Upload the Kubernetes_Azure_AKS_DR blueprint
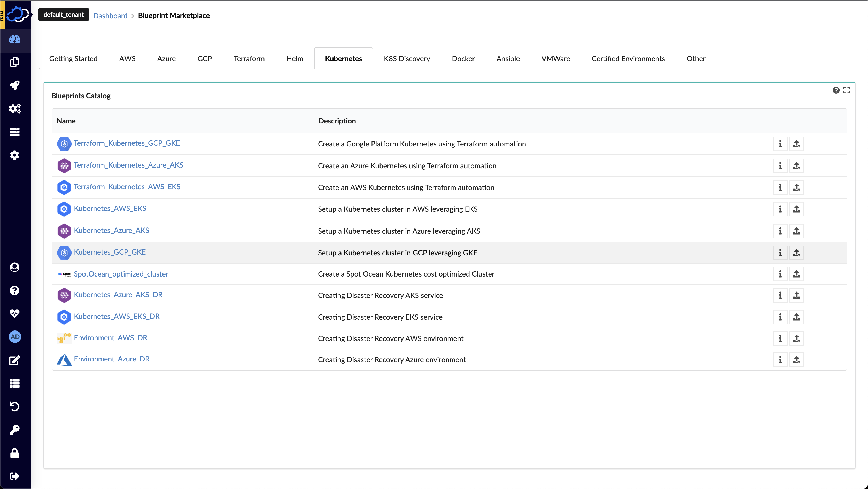The height and width of the screenshot is (489, 868). pos(796,295)
